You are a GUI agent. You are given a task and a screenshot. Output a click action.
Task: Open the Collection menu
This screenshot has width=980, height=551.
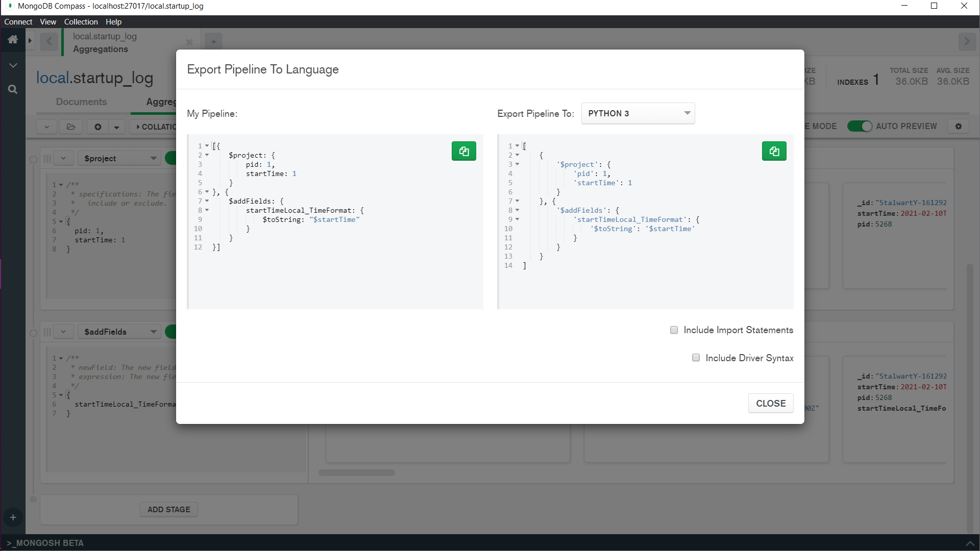pyautogui.click(x=81, y=22)
